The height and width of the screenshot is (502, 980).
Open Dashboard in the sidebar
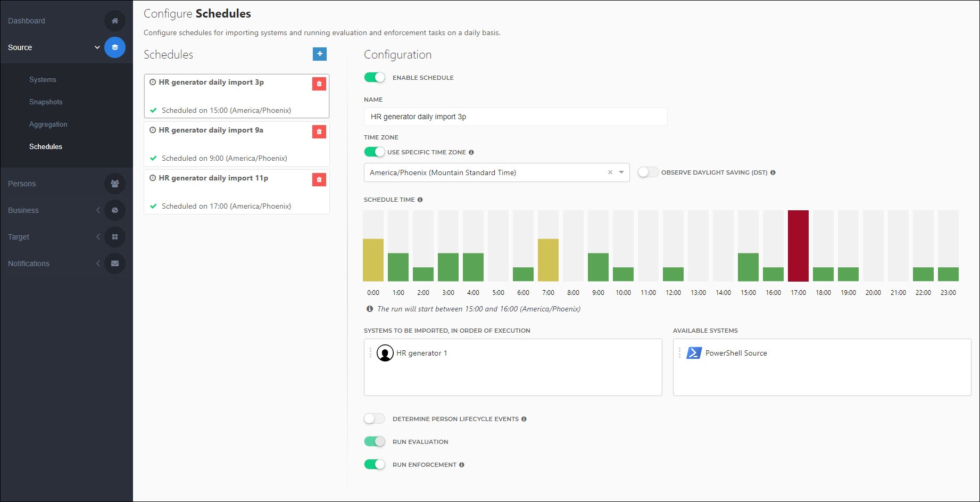[27, 21]
